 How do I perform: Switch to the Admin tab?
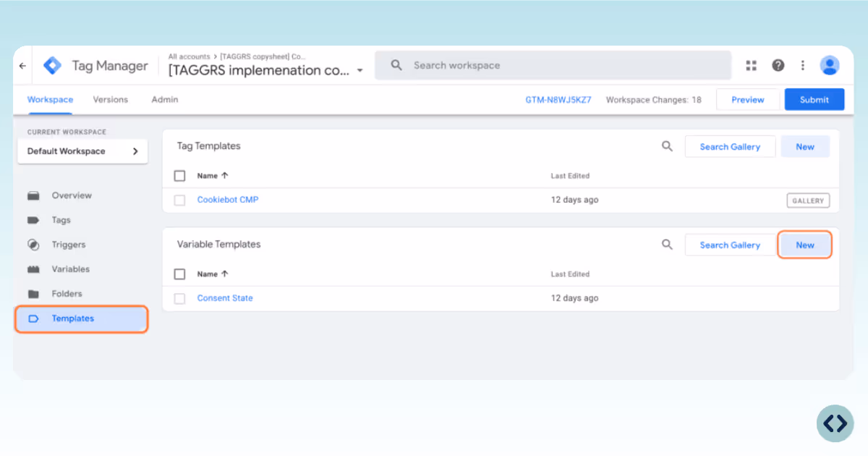[x=165, y=100]
